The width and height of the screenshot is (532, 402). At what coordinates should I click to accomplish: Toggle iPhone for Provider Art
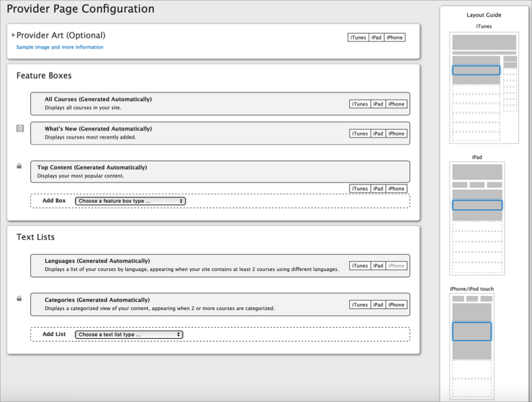coord(395,37)
